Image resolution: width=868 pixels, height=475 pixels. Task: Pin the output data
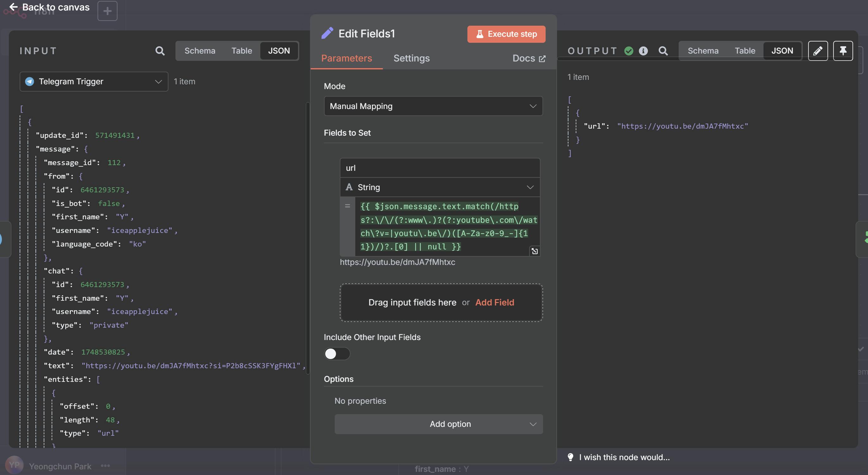click(842, 51)
